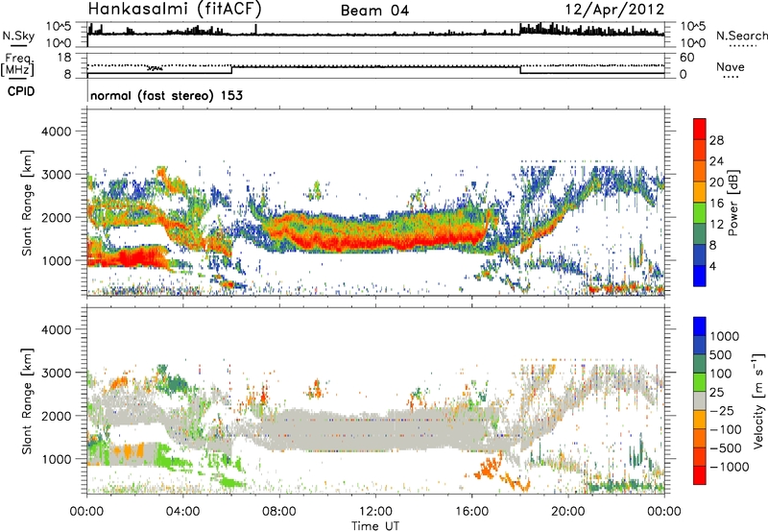Click the 'Beam 04' label
This screenshot has width=768, height=532.
point(374,11)
